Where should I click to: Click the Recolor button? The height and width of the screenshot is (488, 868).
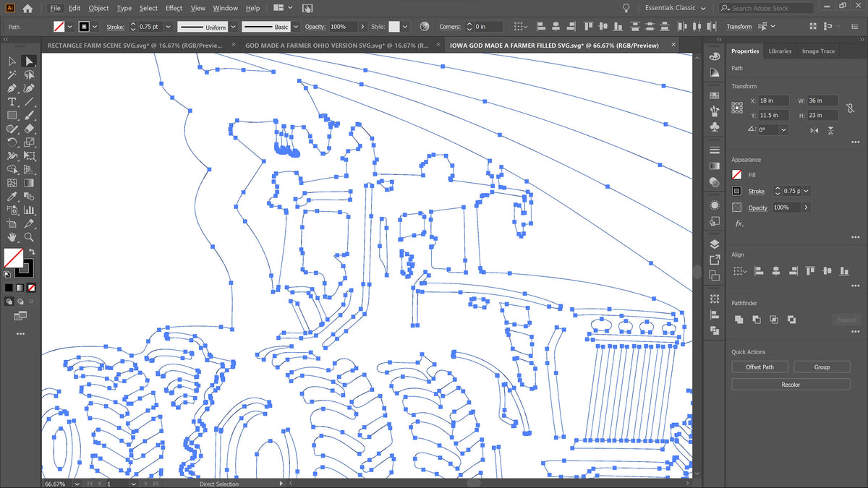tap(791, 385)
